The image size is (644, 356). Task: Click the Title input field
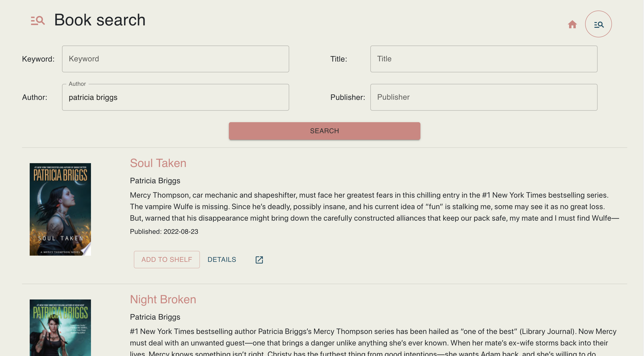[x=484, y=59]
